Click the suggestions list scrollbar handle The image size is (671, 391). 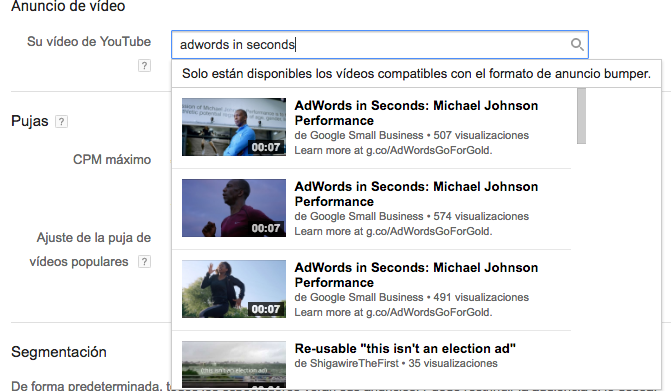click(581, 116)
